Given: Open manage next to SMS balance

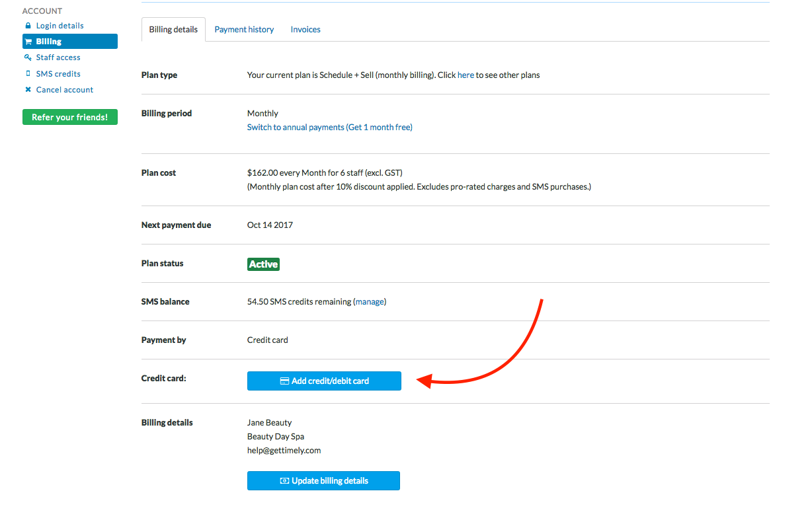Looking at the screenshot, I should [370, 301].
